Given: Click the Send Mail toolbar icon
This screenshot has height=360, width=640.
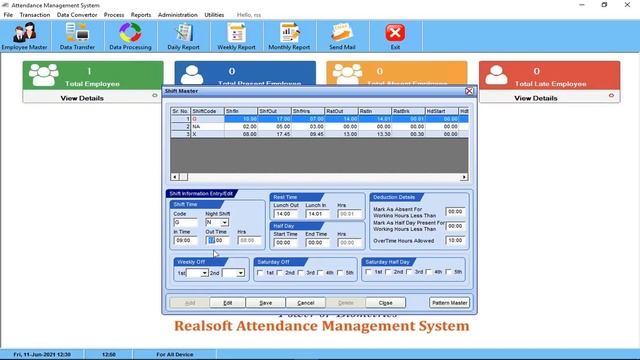Looking at the screenshot, I should [342, 36].
